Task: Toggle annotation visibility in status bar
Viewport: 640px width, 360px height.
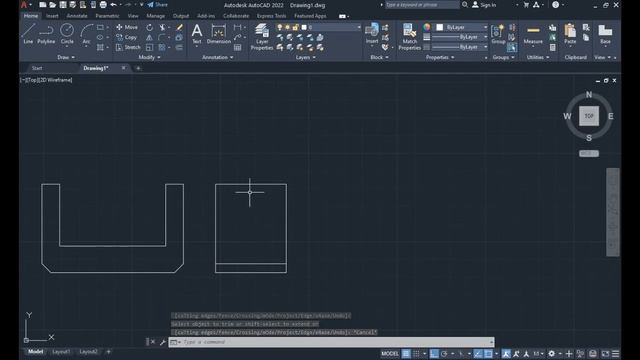Action: point(506,353)
